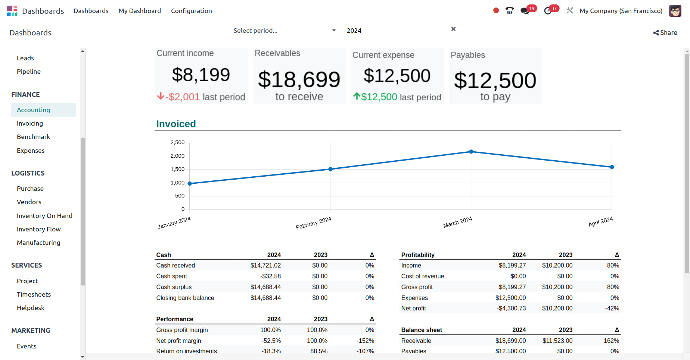Screen dimensions: 690x360
Task: Click the Invoiced chart heading
Action: coord(176,124)
